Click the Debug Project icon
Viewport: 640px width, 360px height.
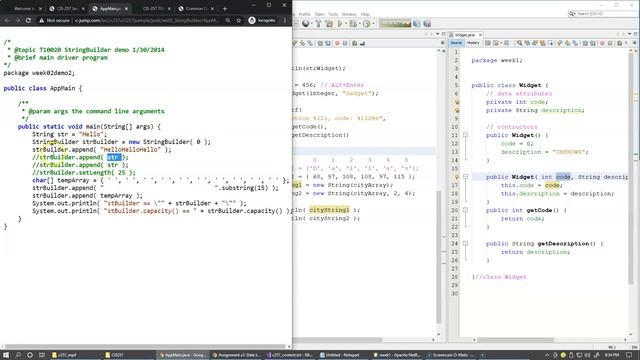(353, 24)
